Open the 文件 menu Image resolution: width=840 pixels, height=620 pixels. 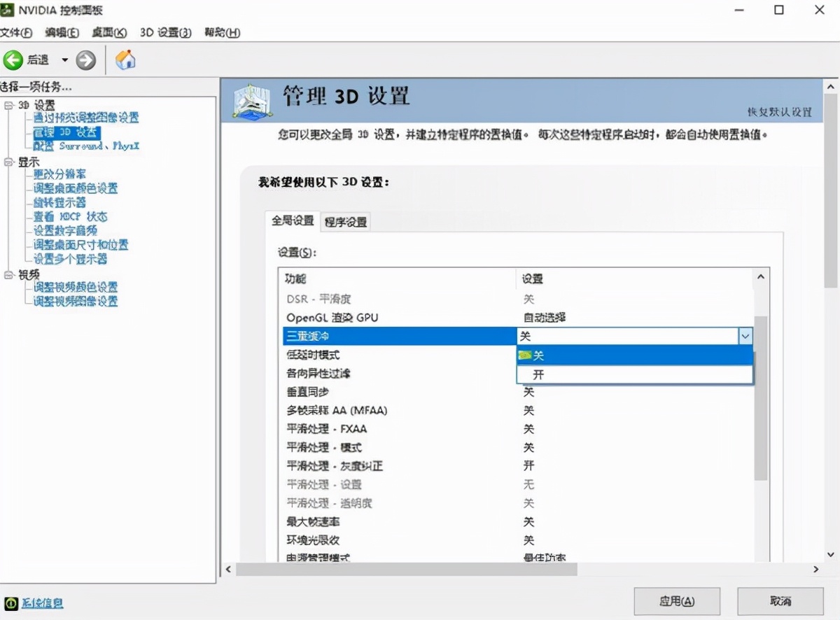[x=15, y=32]
